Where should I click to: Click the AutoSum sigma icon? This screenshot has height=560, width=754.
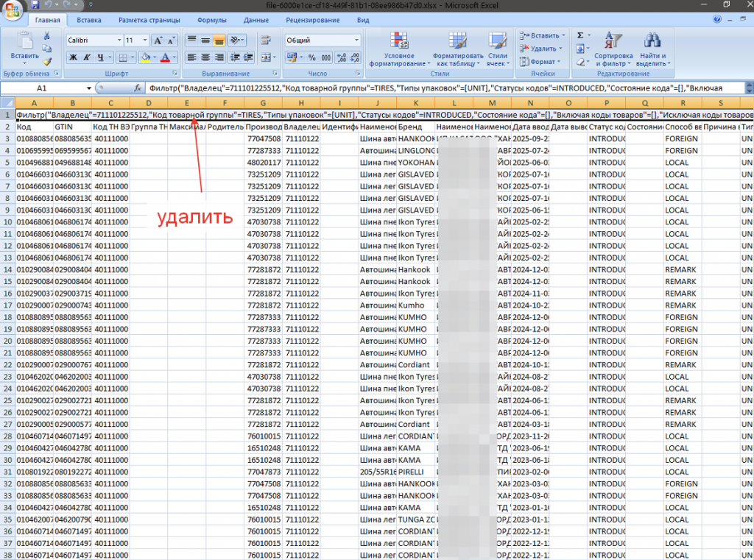580,35
